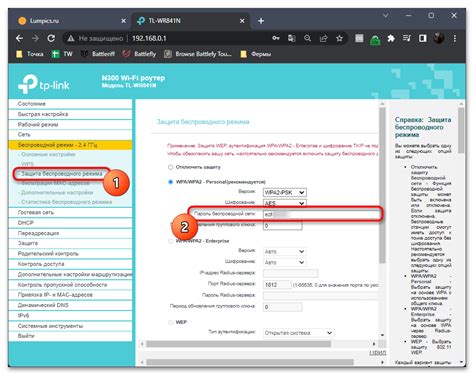Open Беспроводной режим - 2.4 ГГц menu
This screenshot has height=375, width=474.
(x=70, y=145)
